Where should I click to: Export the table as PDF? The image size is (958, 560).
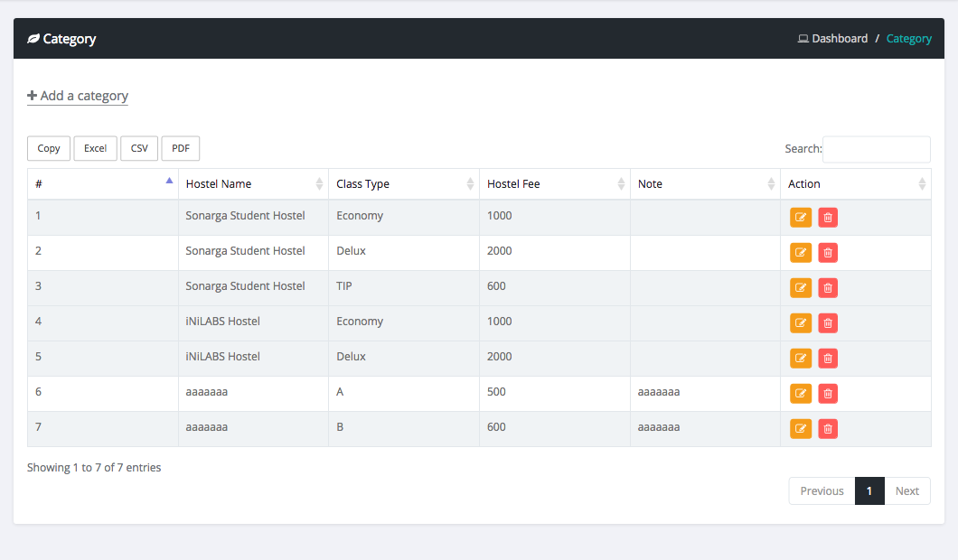pyautogui.click(x=180, y=148)
